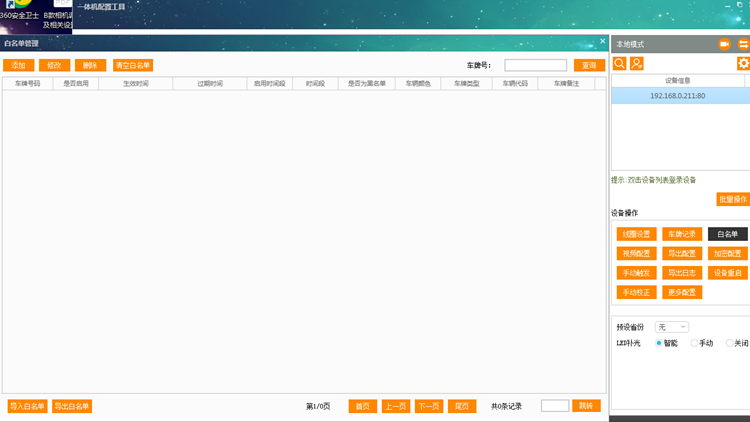Click the 导出白名单 button
The image size is (750, 422).
[72, 406]
